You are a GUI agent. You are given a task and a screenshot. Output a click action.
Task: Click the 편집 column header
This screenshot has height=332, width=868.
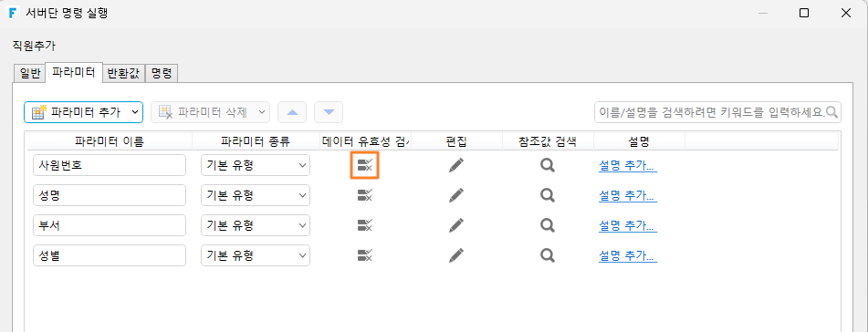click(456, 141)
